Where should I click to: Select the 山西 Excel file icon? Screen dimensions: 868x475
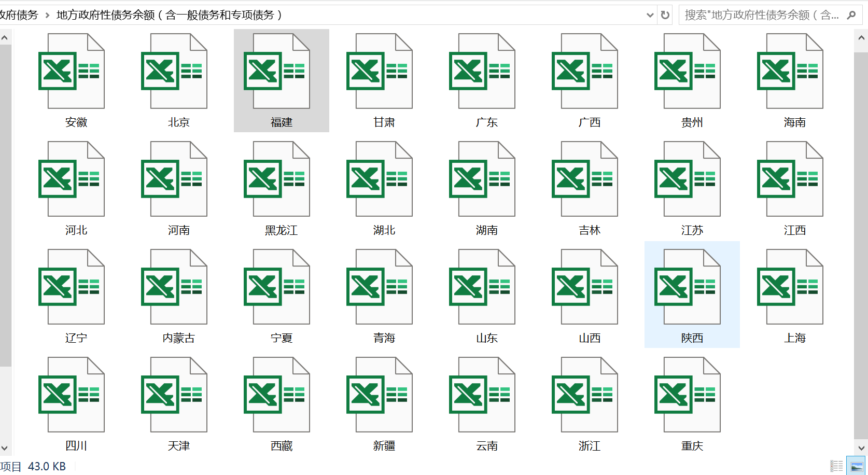585,287
